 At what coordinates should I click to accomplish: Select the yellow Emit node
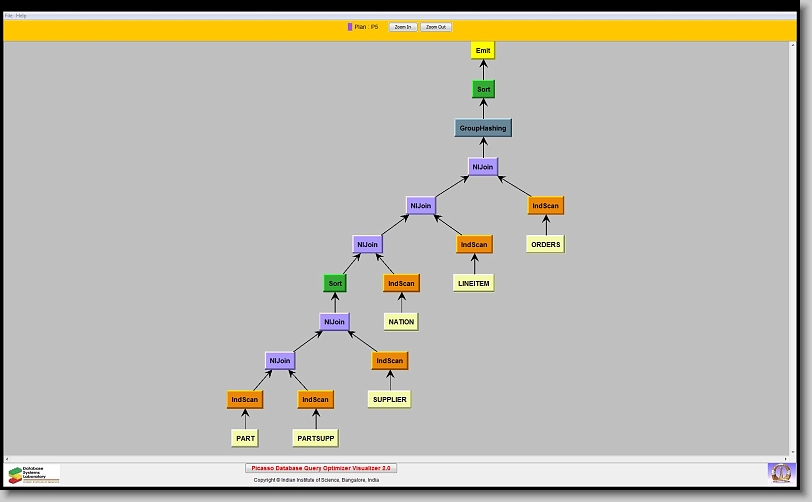tap(483, 50)
